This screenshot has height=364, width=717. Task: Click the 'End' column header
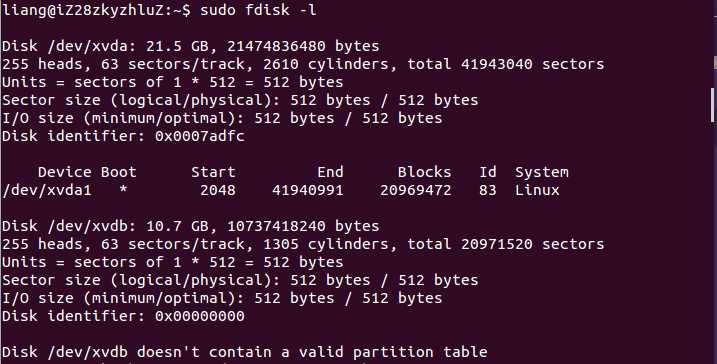(330, 172)
